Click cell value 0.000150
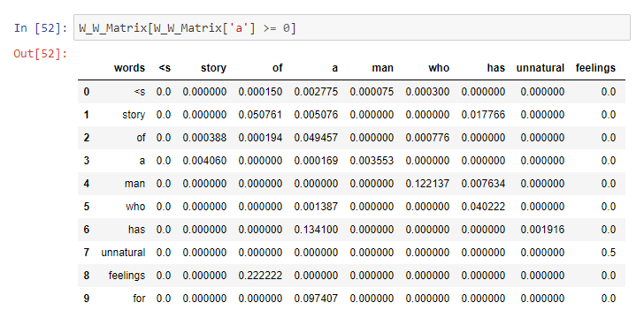The image size is (644, 318). [x=260, y=92]
